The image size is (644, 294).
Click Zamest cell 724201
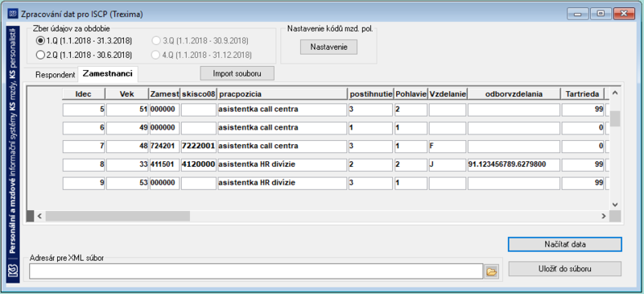click(x=165, y=146)
